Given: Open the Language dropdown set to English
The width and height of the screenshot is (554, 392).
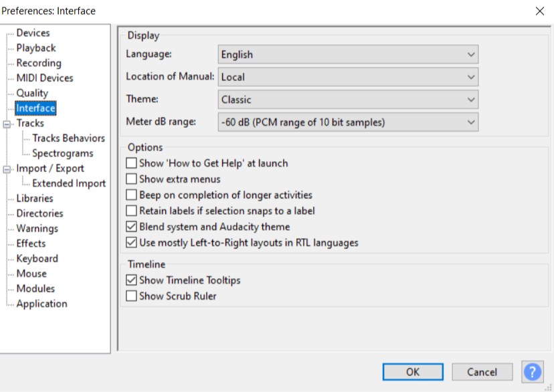Looking at the screenshot, I should (348, 54).
